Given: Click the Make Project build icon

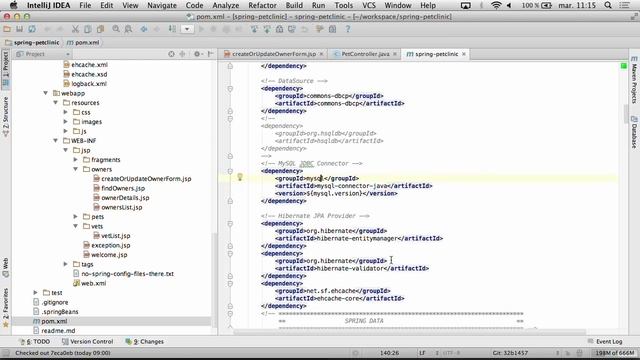Looking at the screenshot, I should [172, 29].
